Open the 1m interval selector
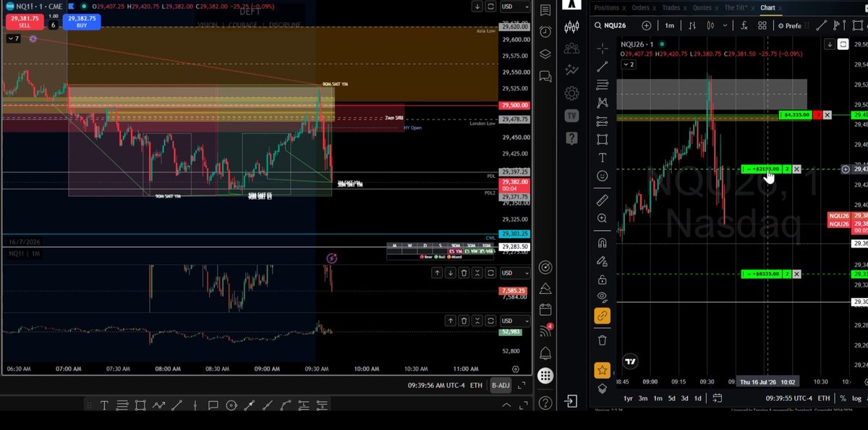868x430 pixels. click(670, 25)
